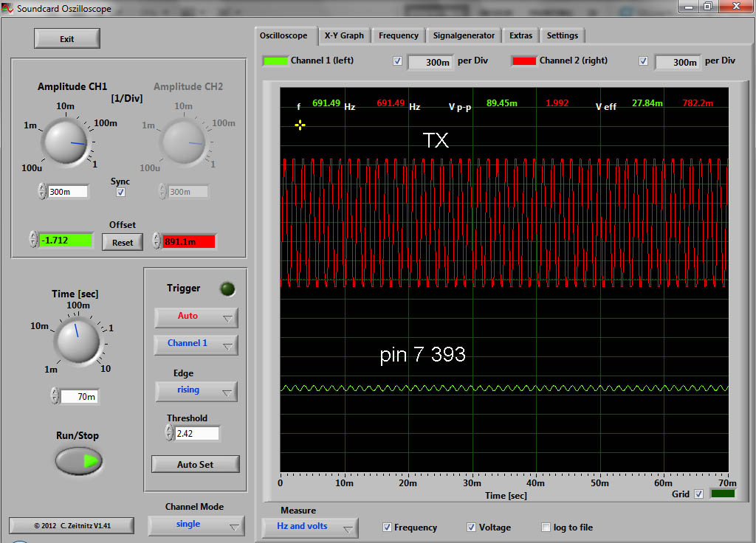Click the Trigger status LED indicator
Viewport: 756px width, 543px height.
click(227, 289)
